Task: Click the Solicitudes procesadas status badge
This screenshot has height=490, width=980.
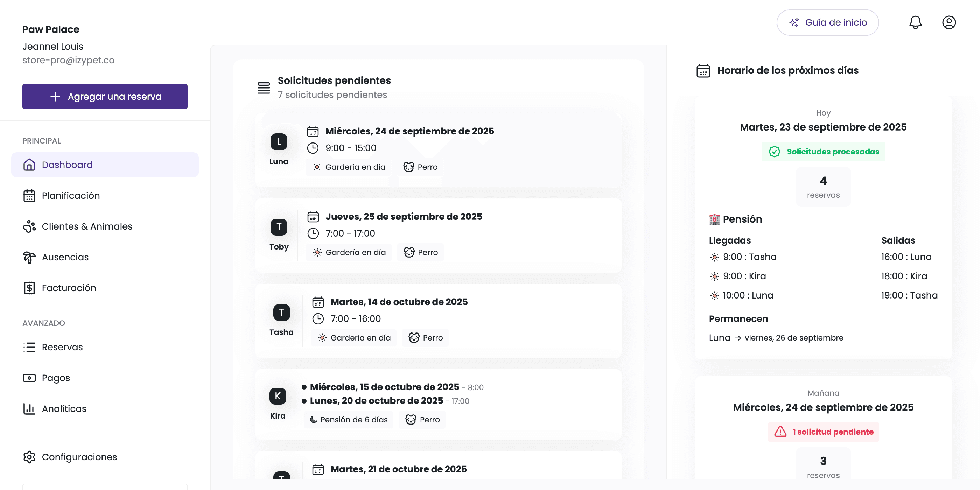Action: tap(823, 152)
